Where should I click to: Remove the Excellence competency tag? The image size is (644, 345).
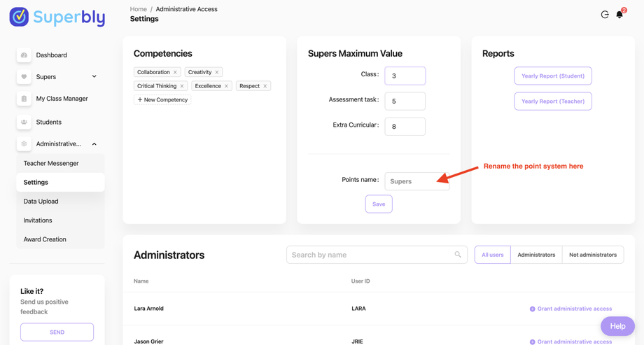[226, 86]
